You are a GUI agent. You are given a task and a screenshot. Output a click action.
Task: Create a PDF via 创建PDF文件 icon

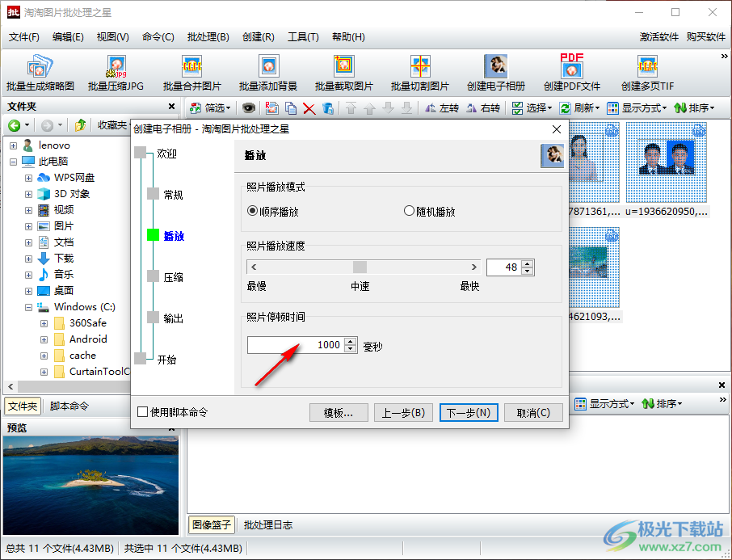(571, 70)
